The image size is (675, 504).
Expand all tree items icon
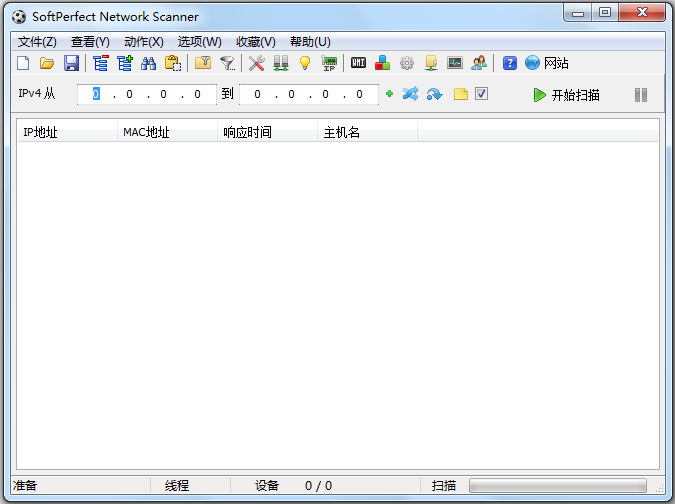point(125,63)
